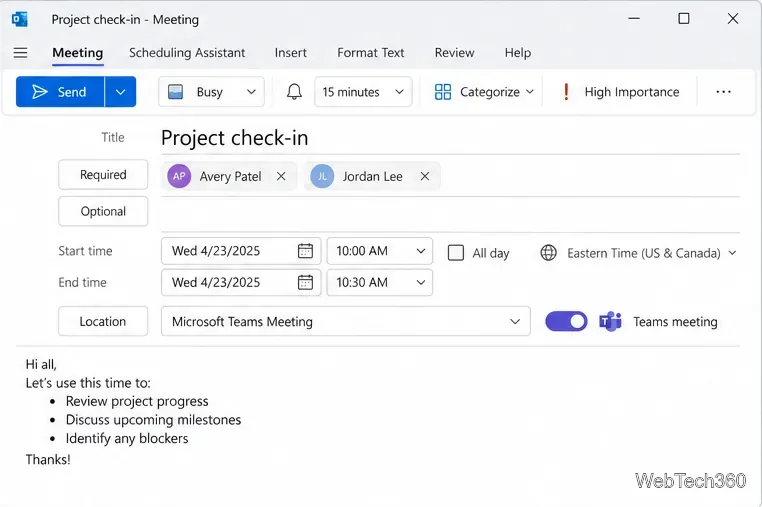Viewport: 762px width, 507px height.
Task: Open start date calendar picker
Action: 305,251
